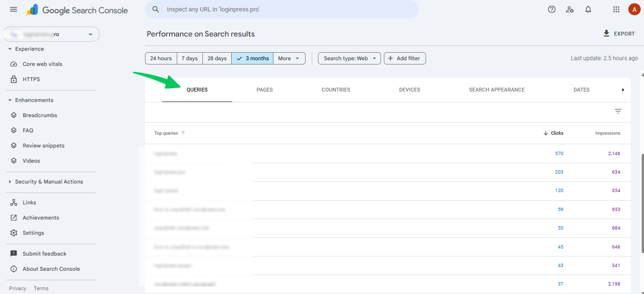Select the 28 days date range
644x294 pixels.
point(217,58)
